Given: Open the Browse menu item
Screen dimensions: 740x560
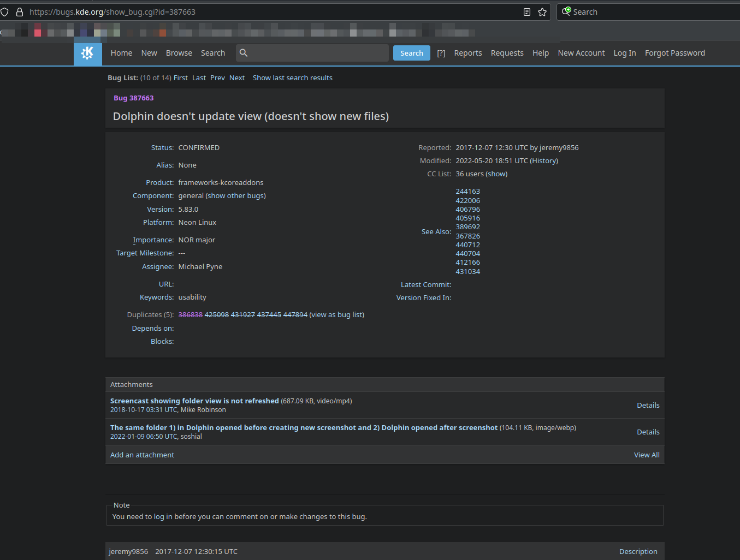Looking at the screenshot, I should click(x=179, y=53).
